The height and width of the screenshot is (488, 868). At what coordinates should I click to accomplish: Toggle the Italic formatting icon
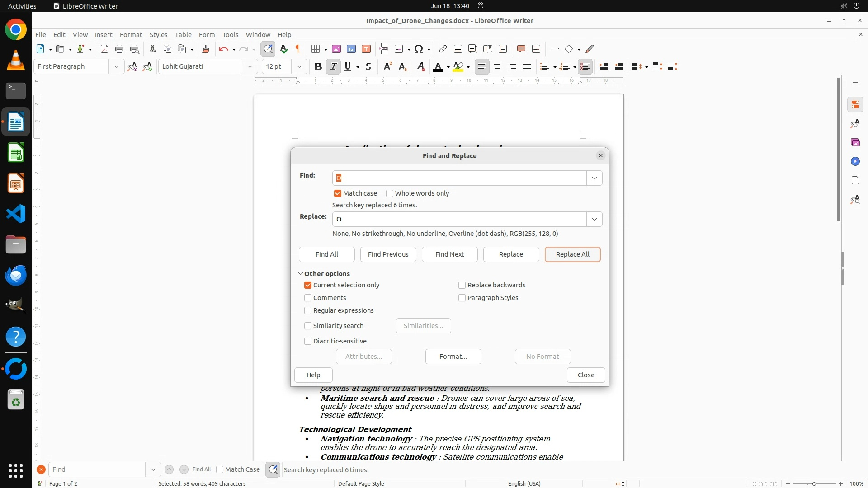(x=333, y=66)
